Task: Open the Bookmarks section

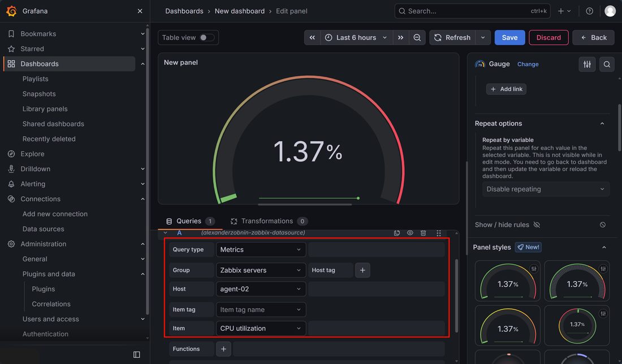Action: (38, 34)
